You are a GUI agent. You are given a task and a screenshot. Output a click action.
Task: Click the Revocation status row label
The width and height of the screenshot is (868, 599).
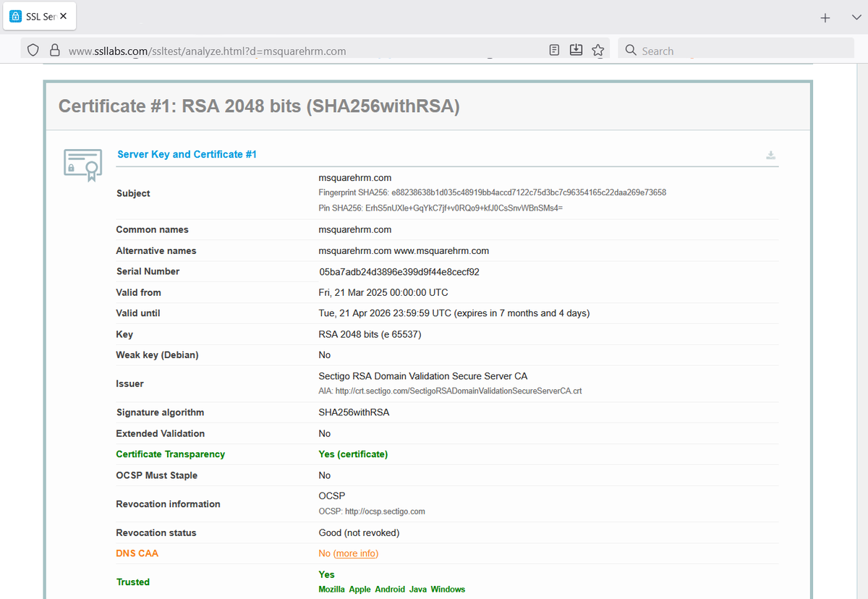[x=156, y=532]
